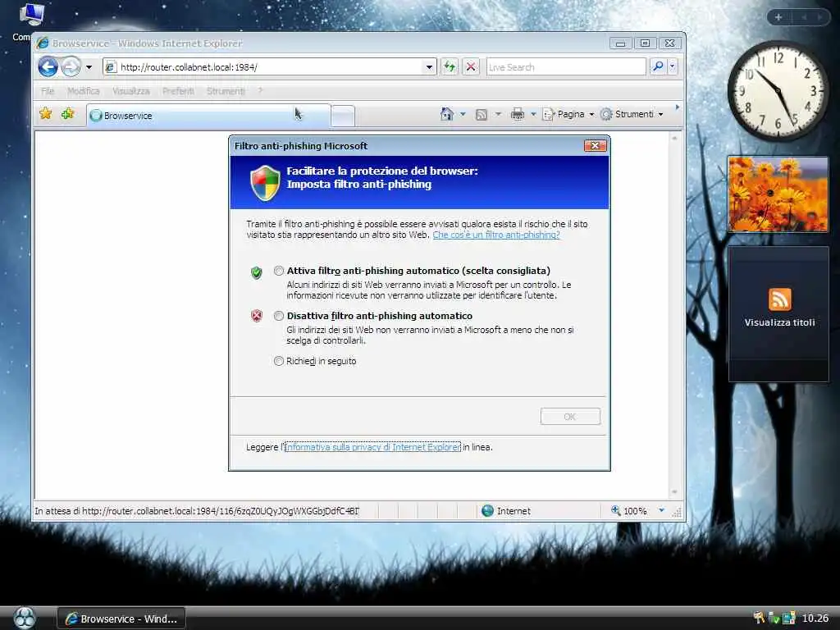This screenshot has height=630, width=840.
Task: Select 'Richiedi in seguito' radio button
Action: (279, 361)
